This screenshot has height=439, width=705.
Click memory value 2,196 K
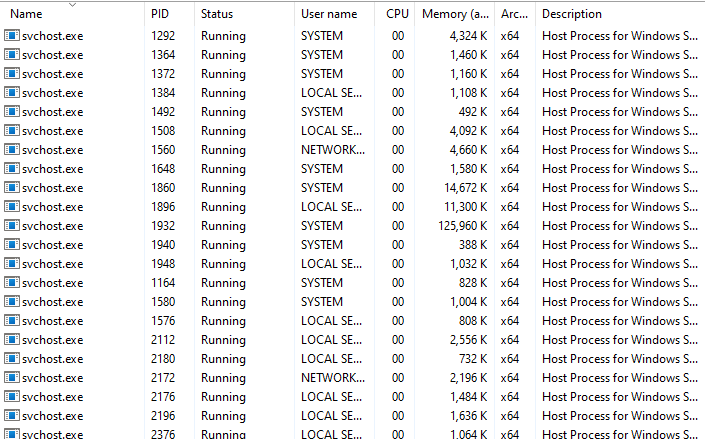(x=468, y=377)
